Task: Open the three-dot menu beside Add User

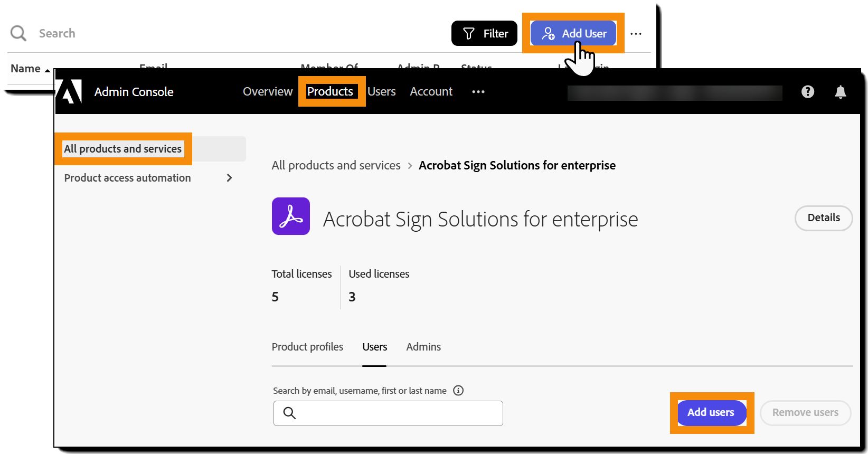Action: click(636, 34)
